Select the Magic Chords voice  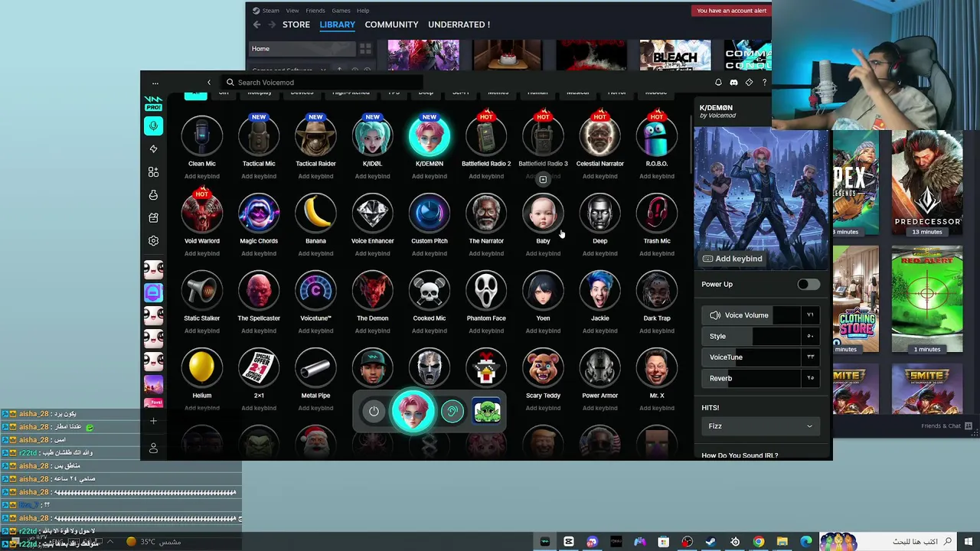(x=259, y=214)
